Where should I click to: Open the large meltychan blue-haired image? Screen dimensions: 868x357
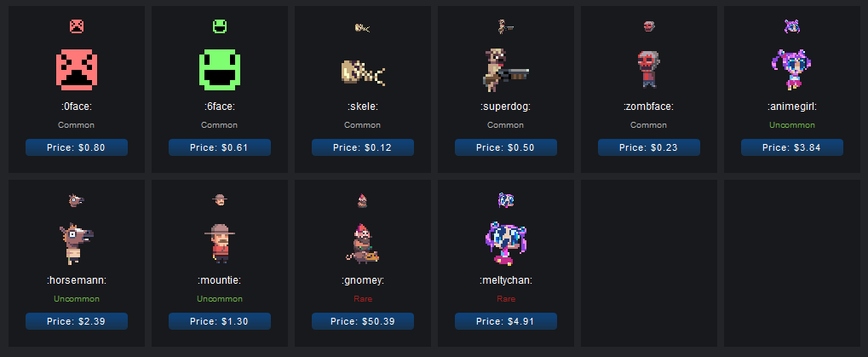[x=505, y=244]
